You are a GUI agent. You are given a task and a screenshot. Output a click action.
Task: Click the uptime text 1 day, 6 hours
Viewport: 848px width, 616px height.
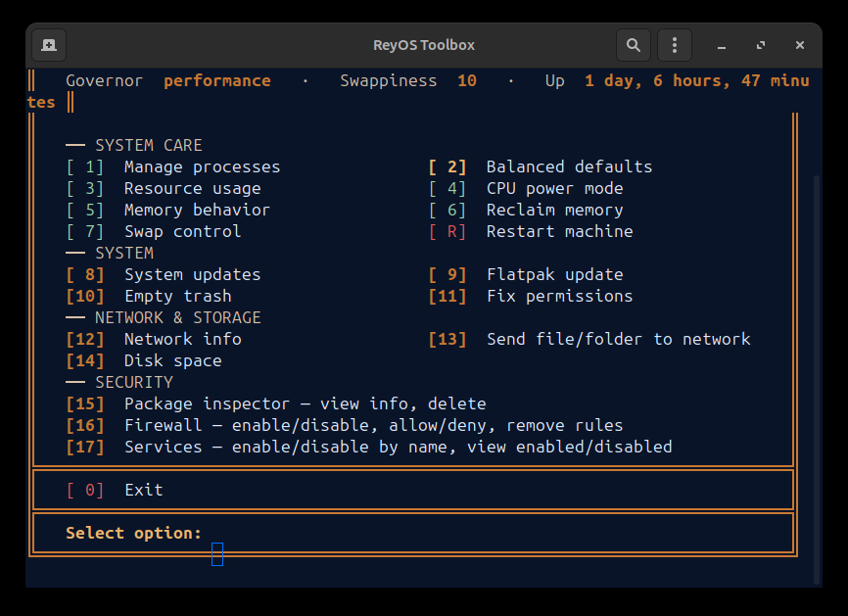coord(657,81)
